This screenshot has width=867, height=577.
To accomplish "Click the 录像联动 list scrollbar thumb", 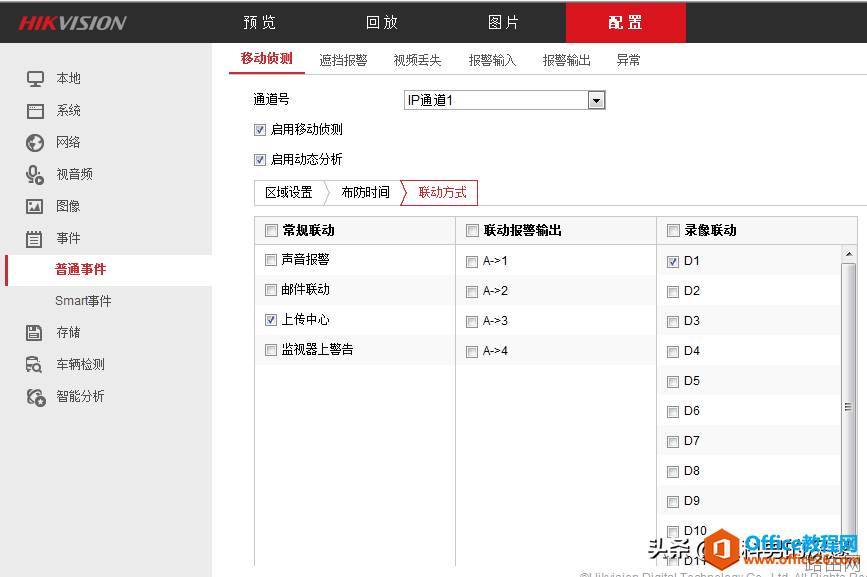I will pos(849,407).
